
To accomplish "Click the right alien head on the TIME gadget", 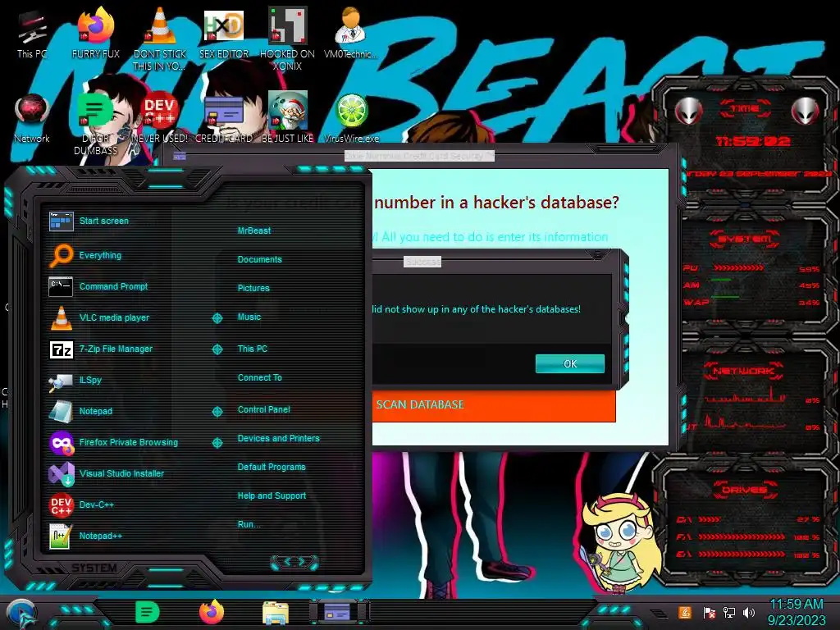I will 806,112.
